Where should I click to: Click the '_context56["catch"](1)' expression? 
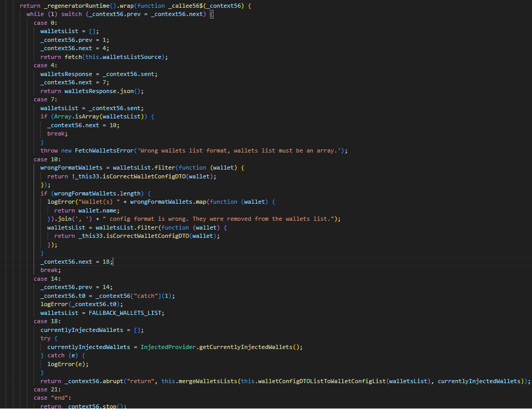(133, 296)
